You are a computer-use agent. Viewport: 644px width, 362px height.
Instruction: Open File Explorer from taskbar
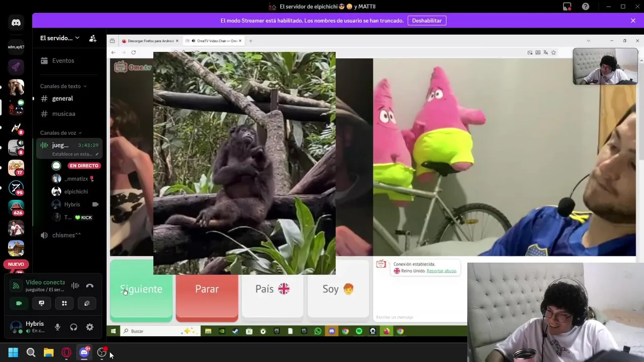(x=48, y=353)
